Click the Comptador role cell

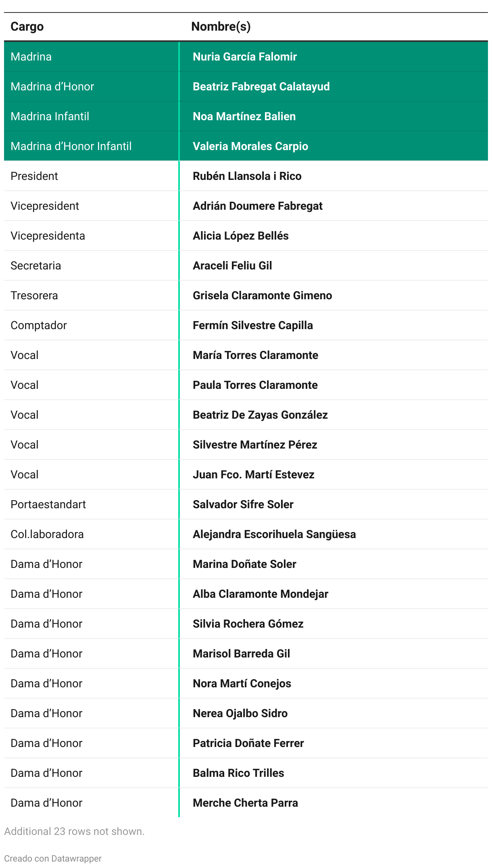point(39,325)
